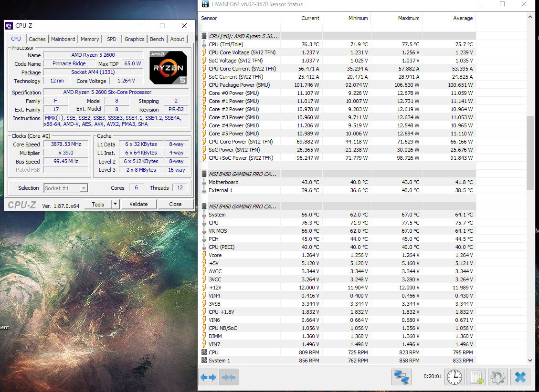
Task: Click the lightning icon beside CPU Core Voltage (SVI2 TFN)
Action: (204, 52)
